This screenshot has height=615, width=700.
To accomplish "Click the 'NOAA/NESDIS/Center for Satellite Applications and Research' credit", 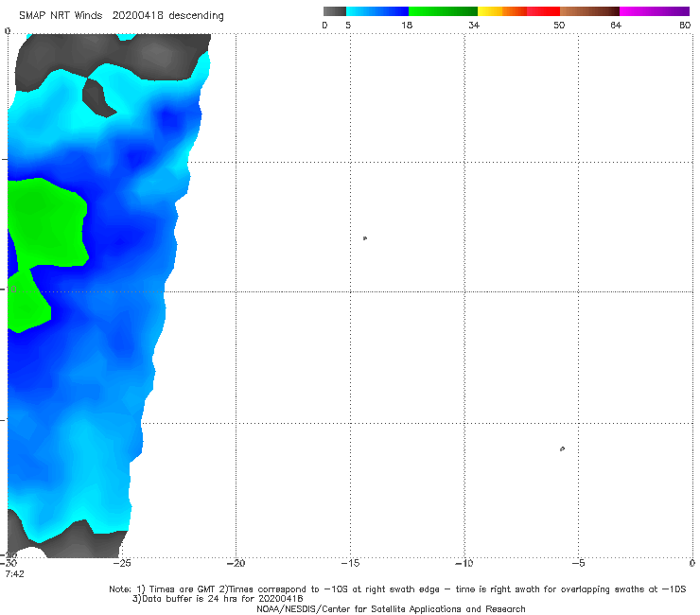I will point(391,608).
